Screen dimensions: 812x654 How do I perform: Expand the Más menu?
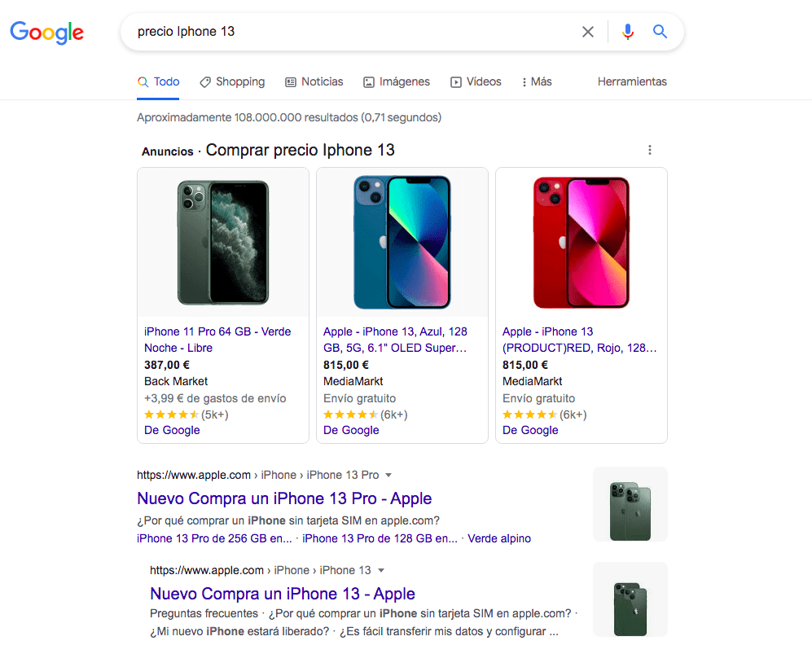(537, 81)
